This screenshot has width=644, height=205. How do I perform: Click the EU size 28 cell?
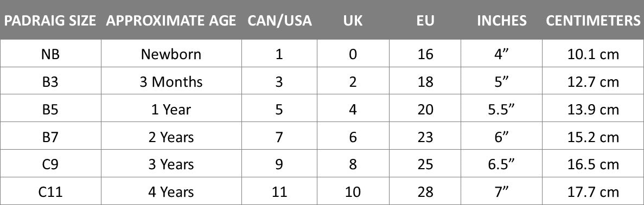425,192
